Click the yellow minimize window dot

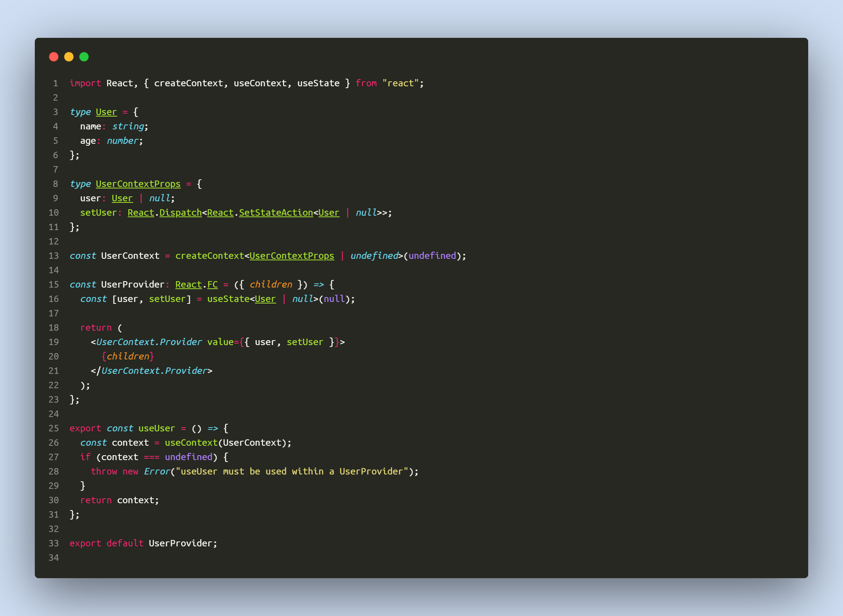coord(69,57)
